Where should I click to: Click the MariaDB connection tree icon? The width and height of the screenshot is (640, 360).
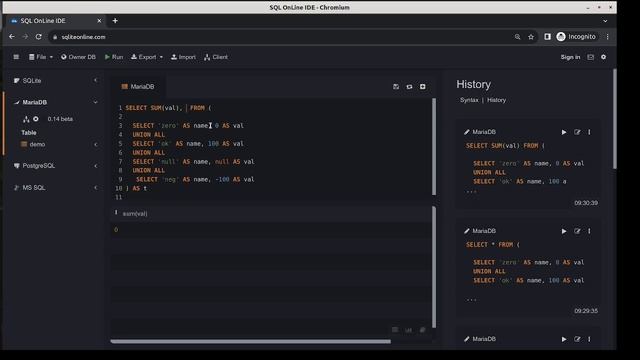pyautogui.click(x=26, y=119)
